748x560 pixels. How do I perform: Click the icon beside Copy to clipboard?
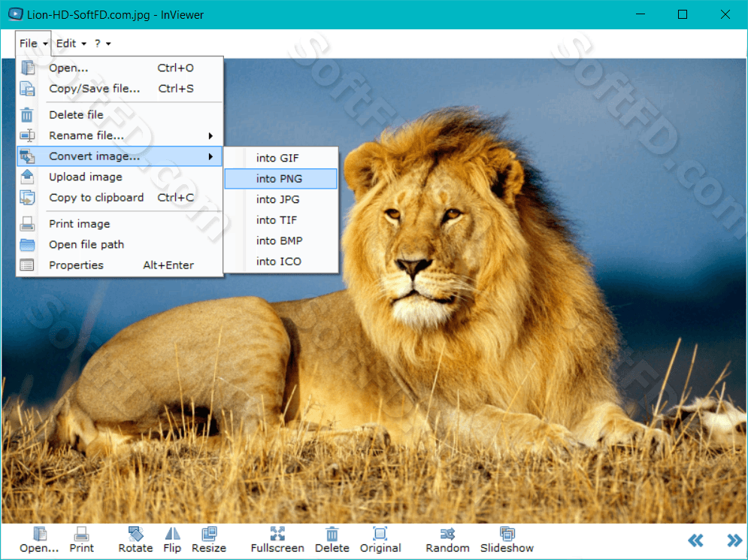pyautogui.click(x=27, y=198)
